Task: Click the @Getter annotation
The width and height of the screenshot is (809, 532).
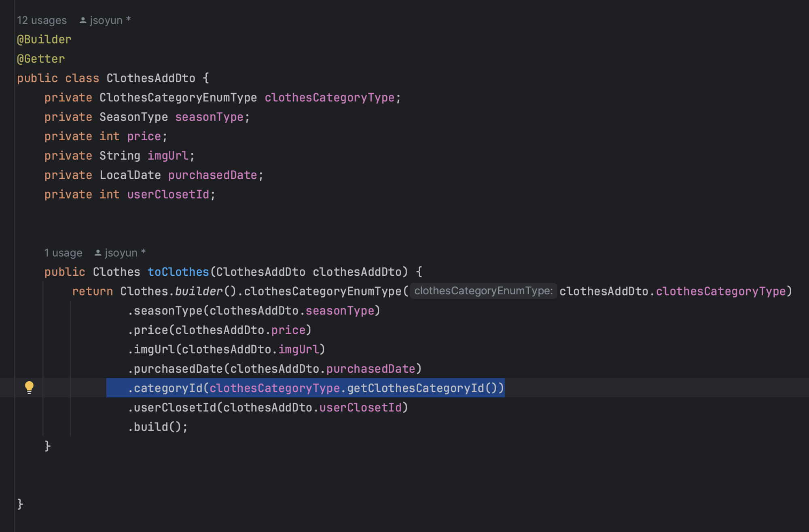Action: click(41, 59)
